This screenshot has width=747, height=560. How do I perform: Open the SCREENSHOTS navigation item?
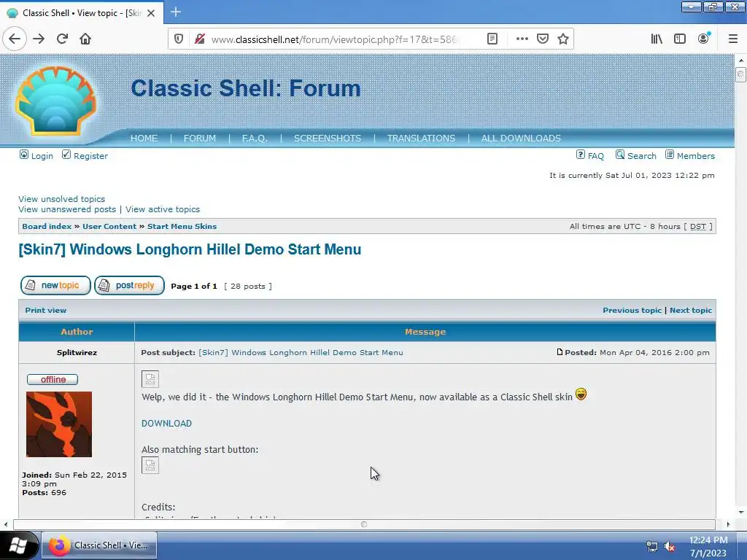pos(328,138)
